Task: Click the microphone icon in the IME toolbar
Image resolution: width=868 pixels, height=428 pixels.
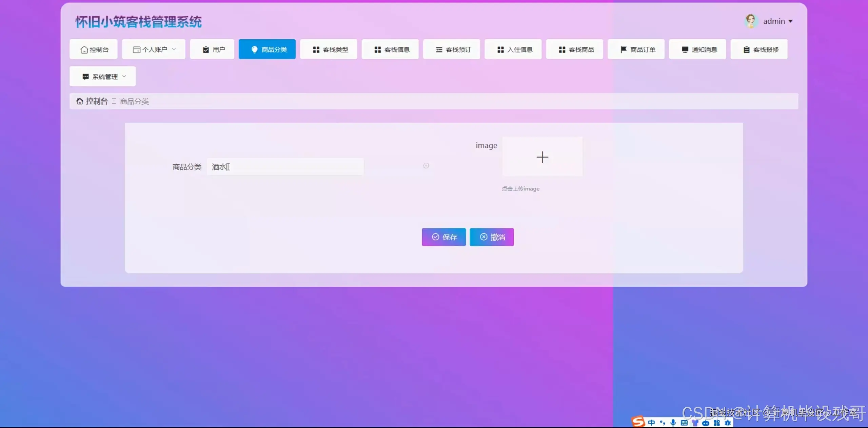Action: pos(673,423)
